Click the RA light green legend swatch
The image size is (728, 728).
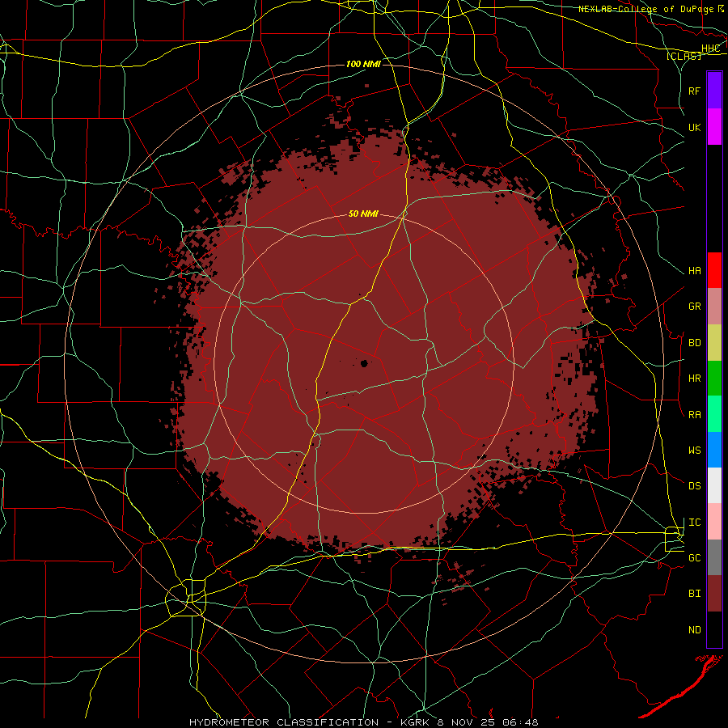click(x=714, y=414)
